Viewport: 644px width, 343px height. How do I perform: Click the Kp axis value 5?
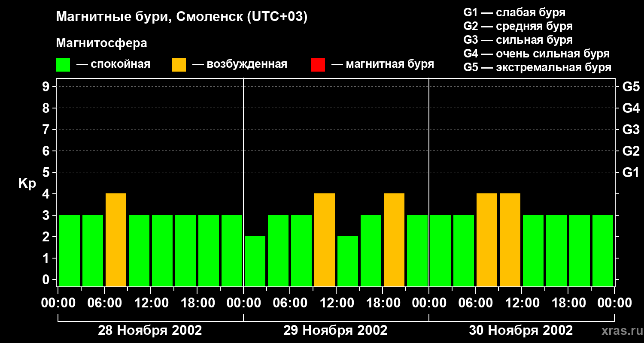(47, 172)
